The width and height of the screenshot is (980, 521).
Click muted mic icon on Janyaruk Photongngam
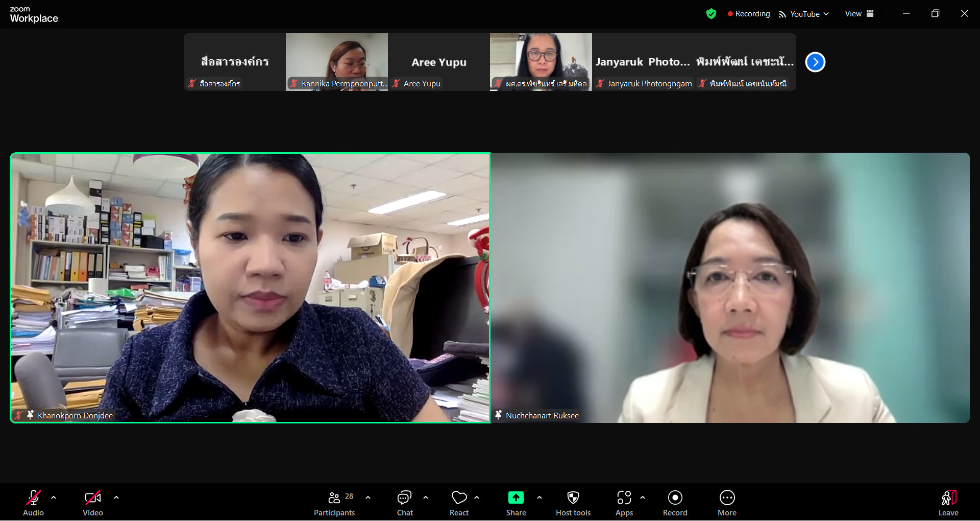tap(600, 83)
